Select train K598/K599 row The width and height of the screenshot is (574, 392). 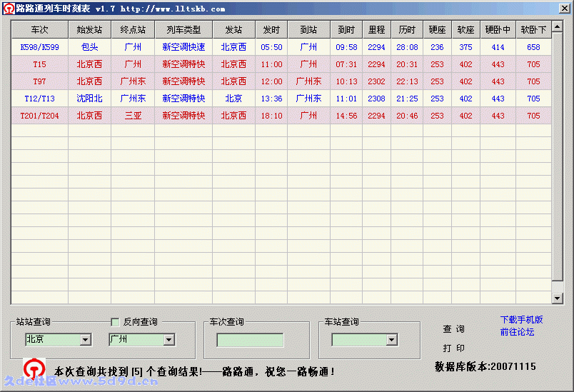(x=281, y=47)
